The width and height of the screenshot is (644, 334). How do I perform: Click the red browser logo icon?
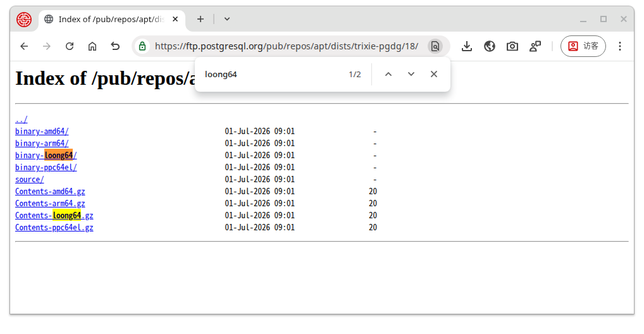[x=24, y=20]
